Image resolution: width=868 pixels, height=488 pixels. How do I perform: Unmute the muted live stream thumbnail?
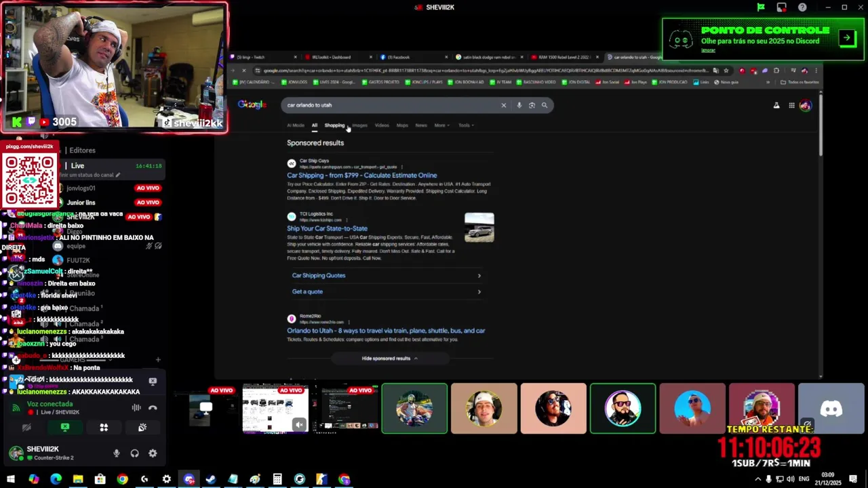[299, 425]
